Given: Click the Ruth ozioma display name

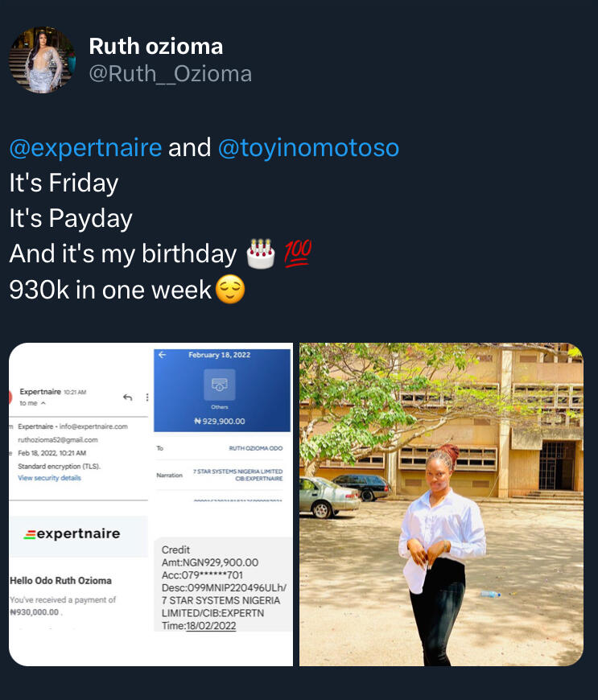Looking at the screenshot, I should pyautogui.click(x=155, y=46).
